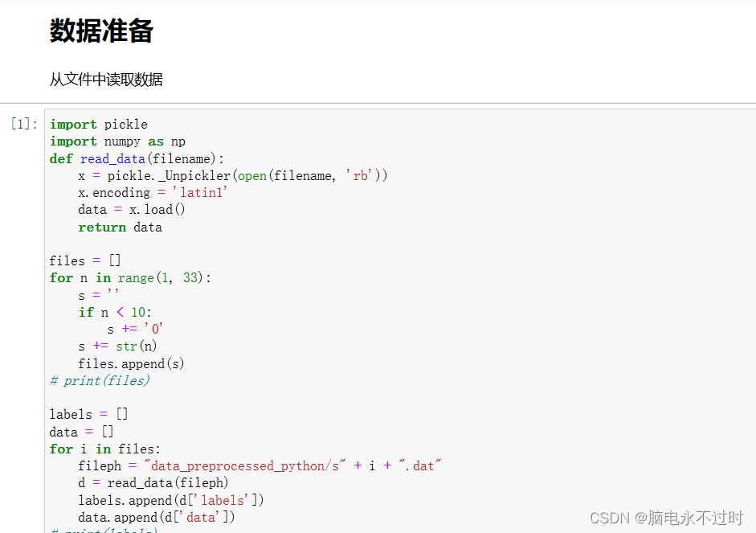
Task: Place cursor on "import pickle" line
Action: [x=98, y=125]
